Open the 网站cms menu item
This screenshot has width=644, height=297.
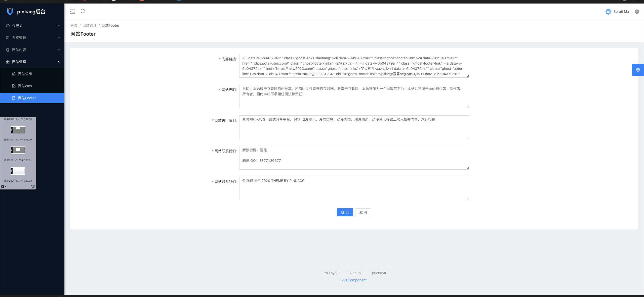25,86
